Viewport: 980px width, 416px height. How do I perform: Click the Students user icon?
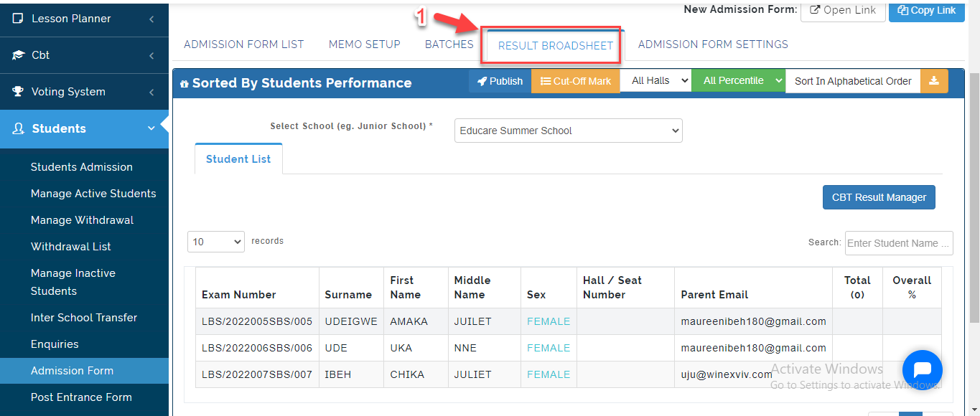[19, 129]
